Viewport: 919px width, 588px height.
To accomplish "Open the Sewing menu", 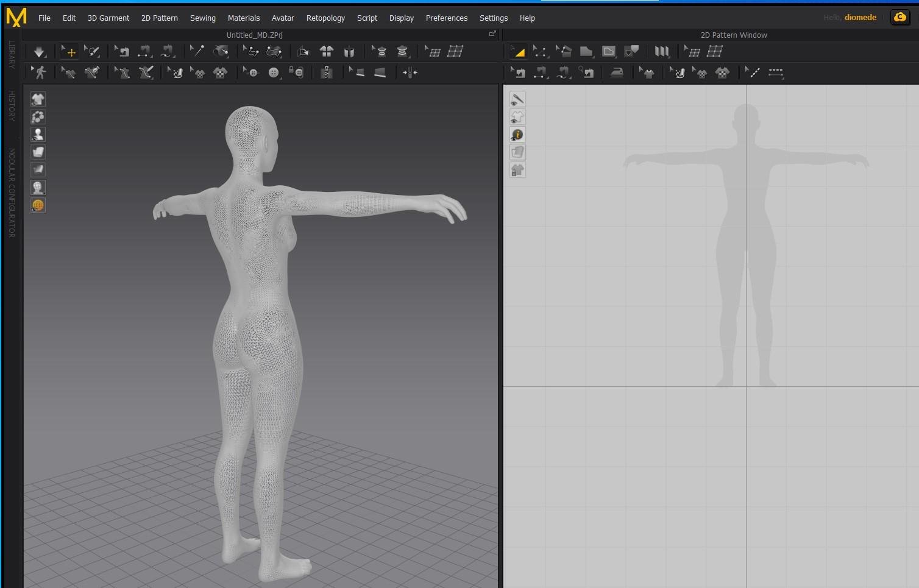I will point(202,18).
